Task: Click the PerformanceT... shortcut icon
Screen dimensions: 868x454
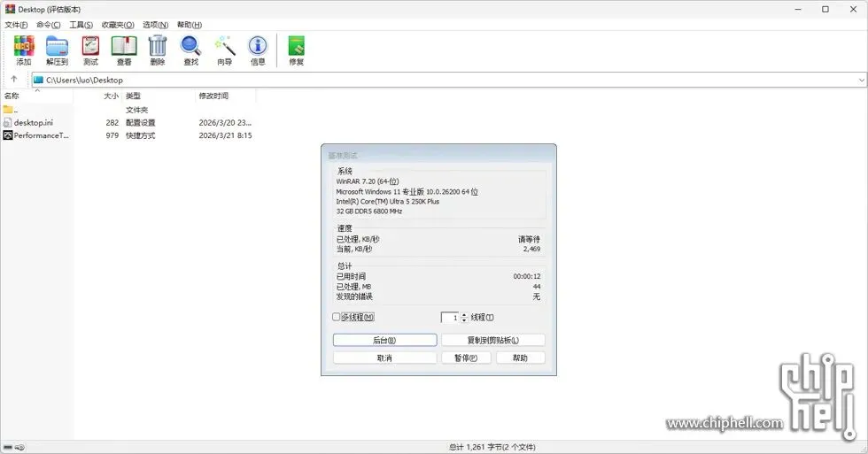Action: (x=8, y=135)
